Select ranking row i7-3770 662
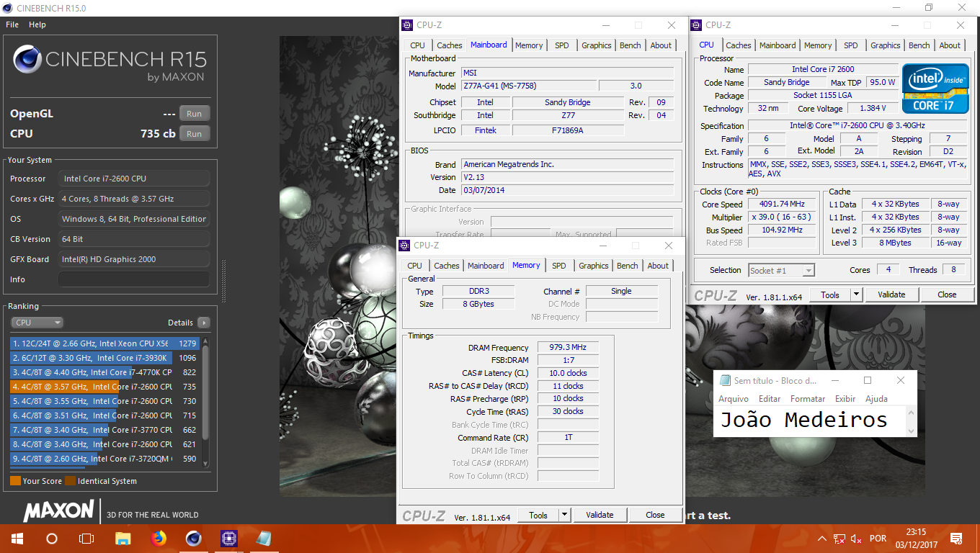980x553 pixels. tap(105, 430)
